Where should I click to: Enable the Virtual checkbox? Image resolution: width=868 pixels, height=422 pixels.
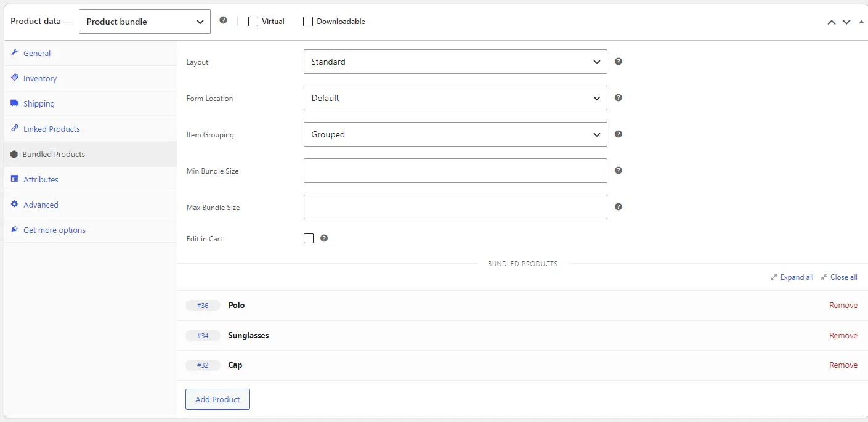click(253, 22)
